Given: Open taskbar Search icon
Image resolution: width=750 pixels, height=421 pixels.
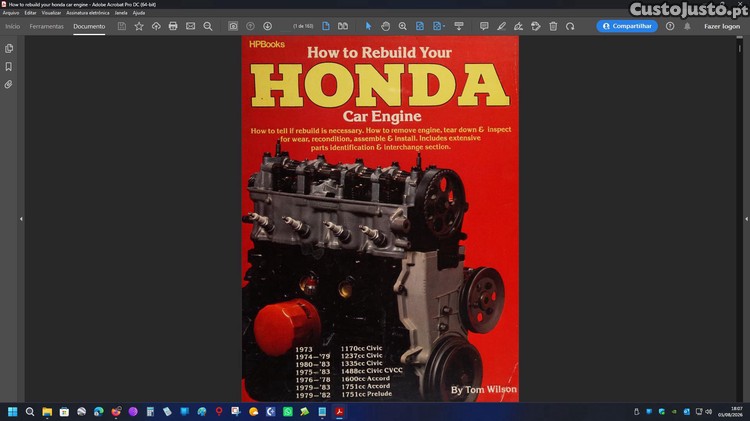Looking at the screenshot, I should [30, 411].
